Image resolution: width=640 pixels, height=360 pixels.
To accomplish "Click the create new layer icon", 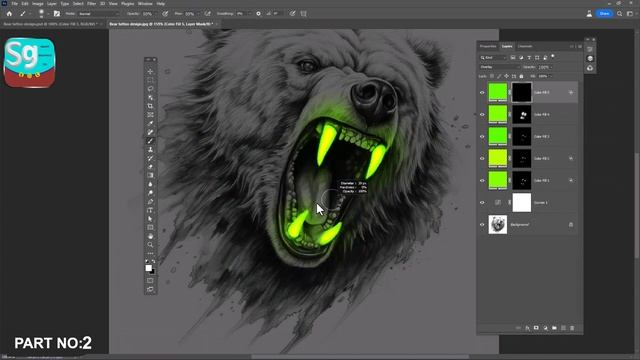I will [563, 328].
